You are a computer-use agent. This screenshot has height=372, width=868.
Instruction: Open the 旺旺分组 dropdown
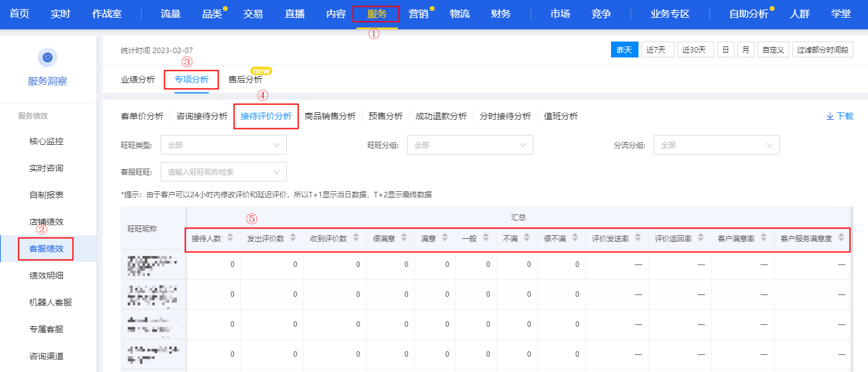click(470, 145)
